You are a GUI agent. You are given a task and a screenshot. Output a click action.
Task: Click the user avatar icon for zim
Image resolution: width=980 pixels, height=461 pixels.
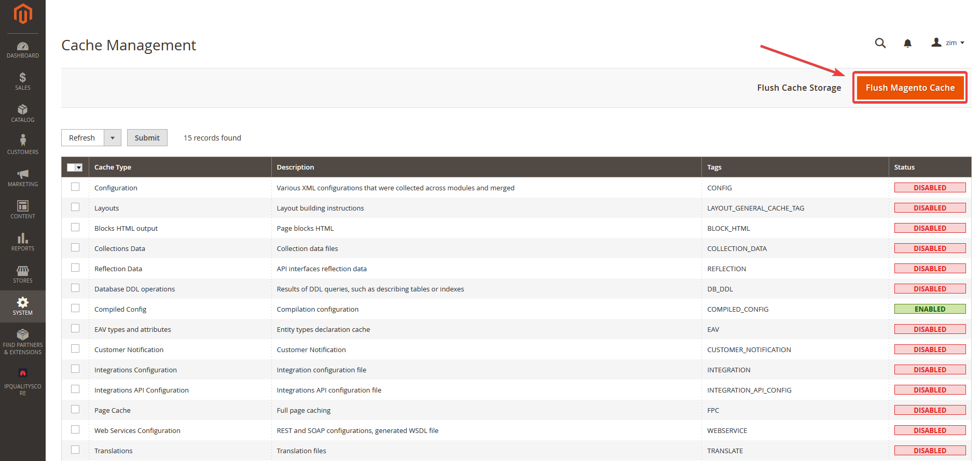coord(936,43)
